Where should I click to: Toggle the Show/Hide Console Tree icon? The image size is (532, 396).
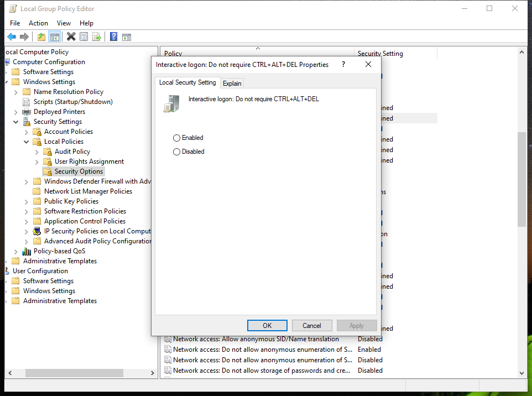pos(54,37)
